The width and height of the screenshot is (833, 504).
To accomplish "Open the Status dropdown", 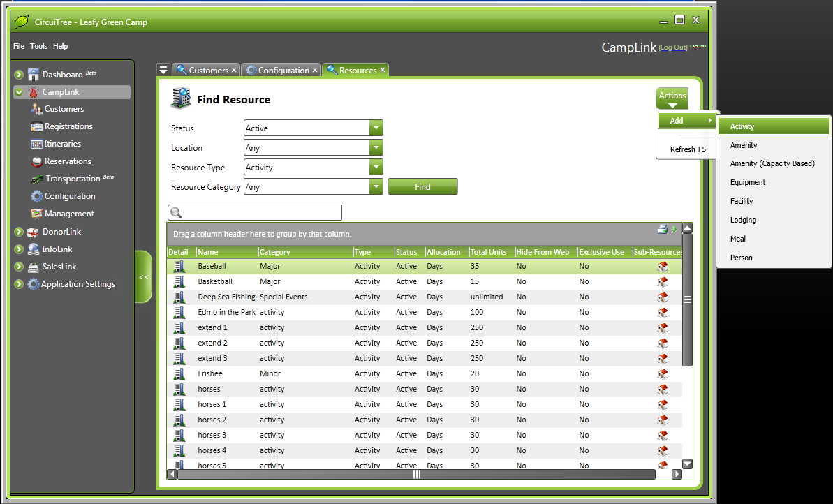I will 376,128.
